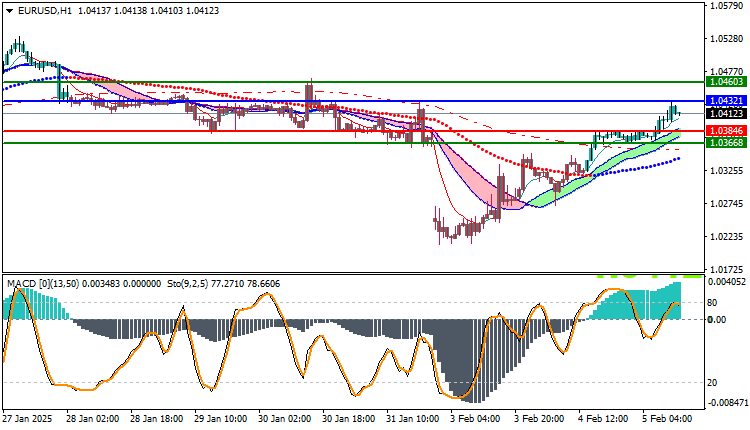Viewport: 750px width, 430px height.
Task: Select the 28 Jan 18:00 time axis label
Action: 156,419
